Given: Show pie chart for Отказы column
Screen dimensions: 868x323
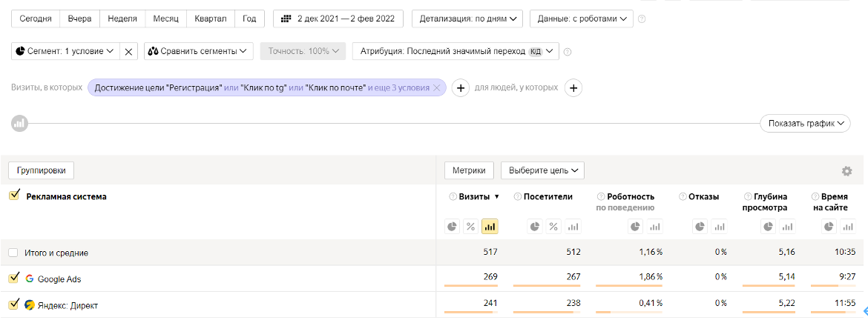Looking at the screenshot, I should 700,226.
